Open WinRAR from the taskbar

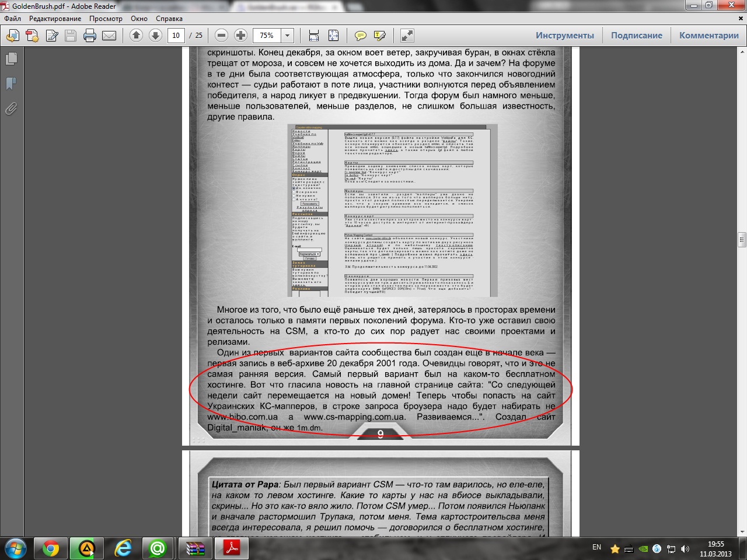pyautogui.click(x=196, y=548)
